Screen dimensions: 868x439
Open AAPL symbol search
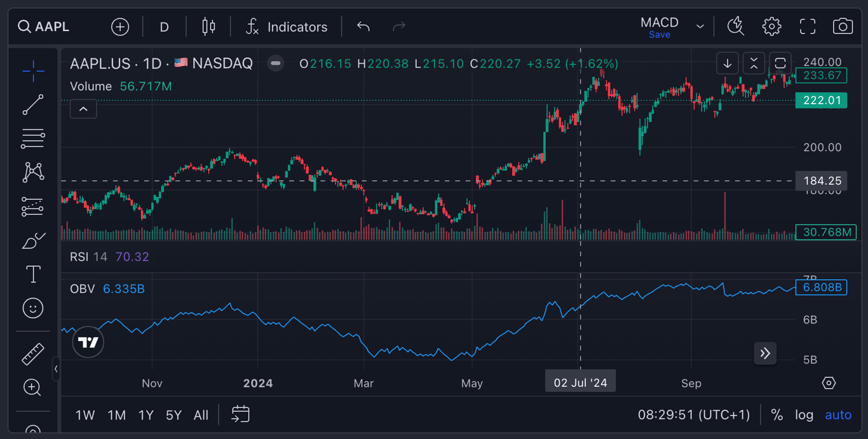tap(43, 27)
